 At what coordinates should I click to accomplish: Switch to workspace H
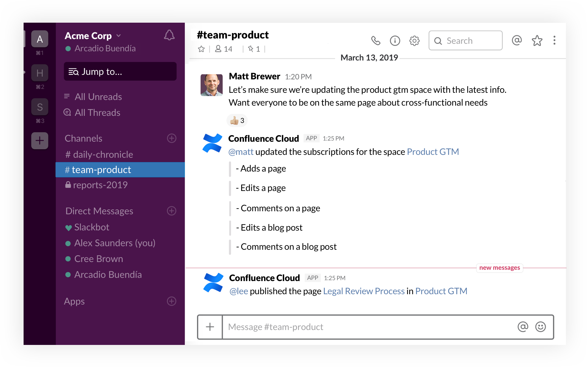tap(40, 73)
